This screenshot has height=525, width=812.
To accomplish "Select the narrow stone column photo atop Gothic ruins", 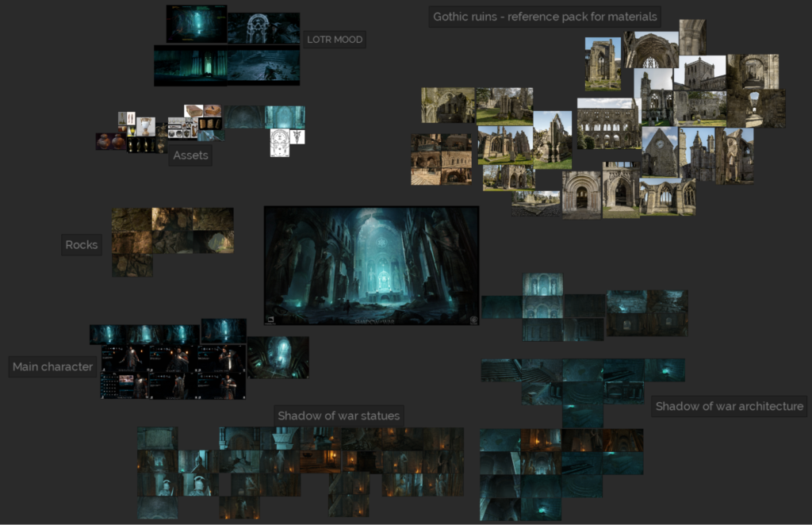I will point(692,37).
